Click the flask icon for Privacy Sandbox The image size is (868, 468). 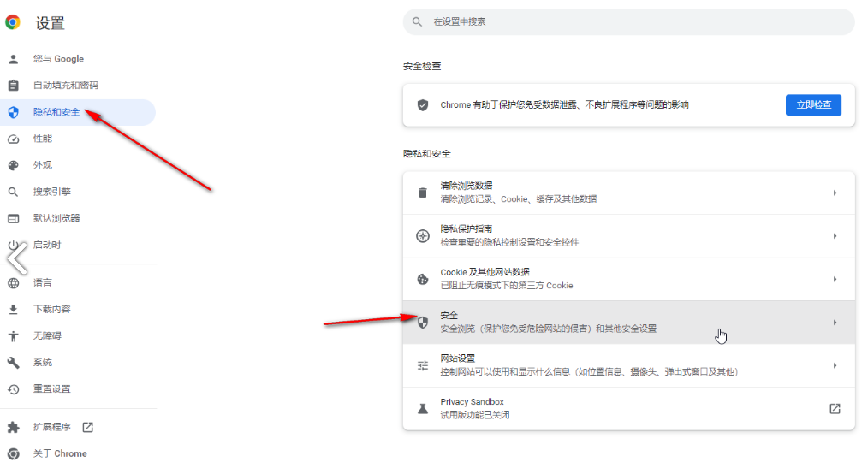423,409
